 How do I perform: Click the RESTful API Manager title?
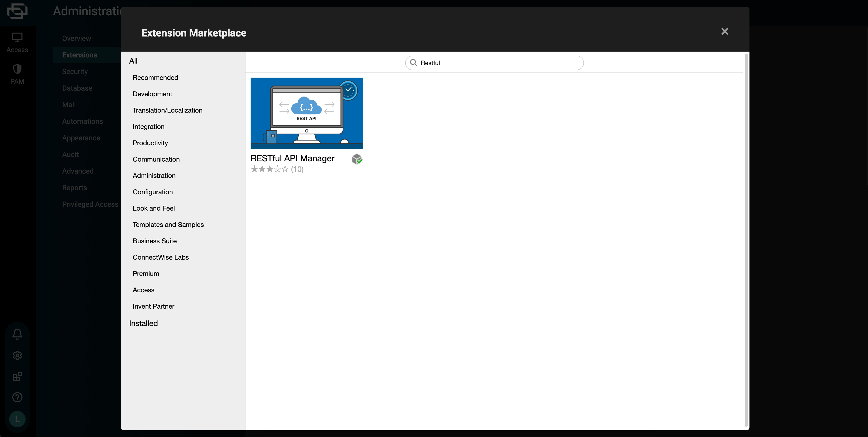[x=292, y=158]
